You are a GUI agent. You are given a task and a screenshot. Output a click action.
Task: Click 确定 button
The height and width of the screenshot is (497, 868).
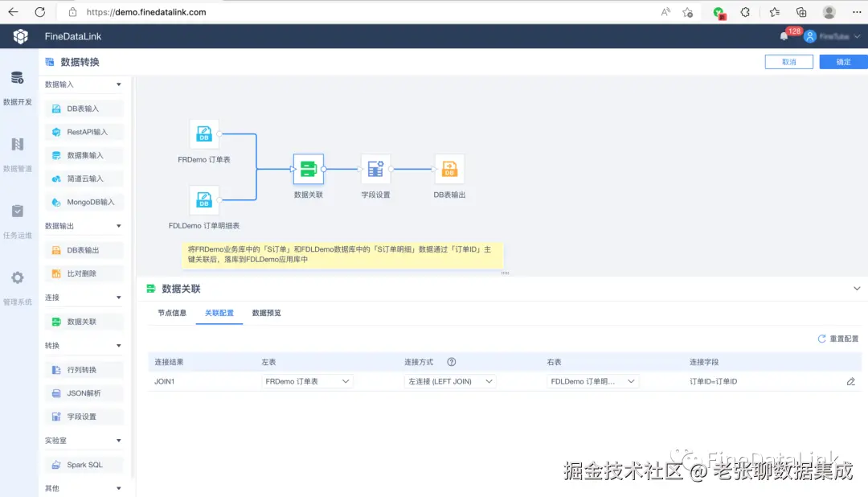844,62
